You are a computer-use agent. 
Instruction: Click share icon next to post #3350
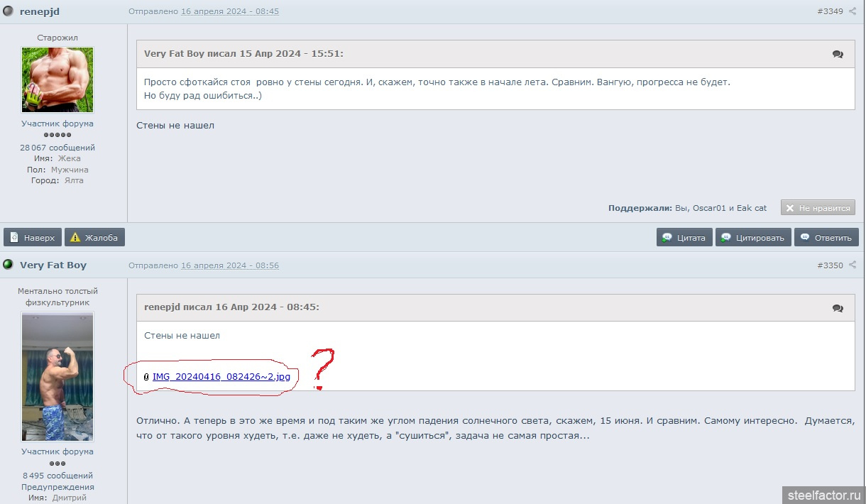853,265
